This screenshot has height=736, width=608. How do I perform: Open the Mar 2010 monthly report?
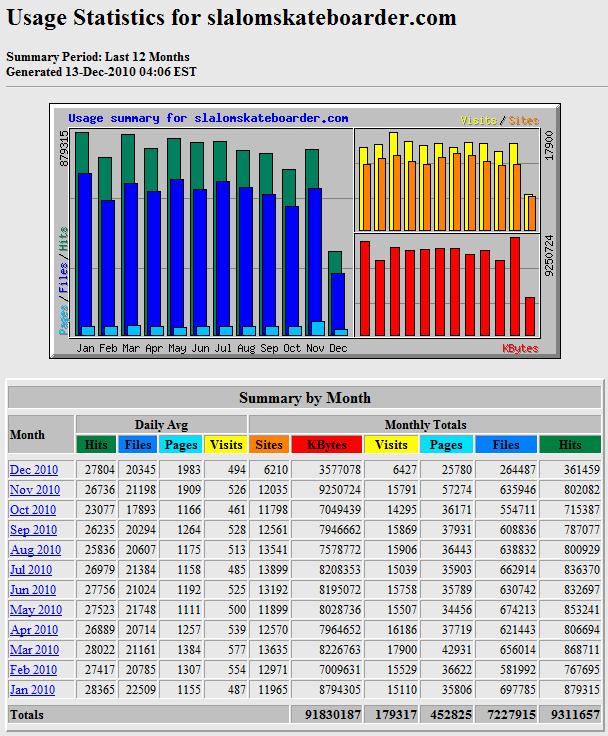[34, 650]
